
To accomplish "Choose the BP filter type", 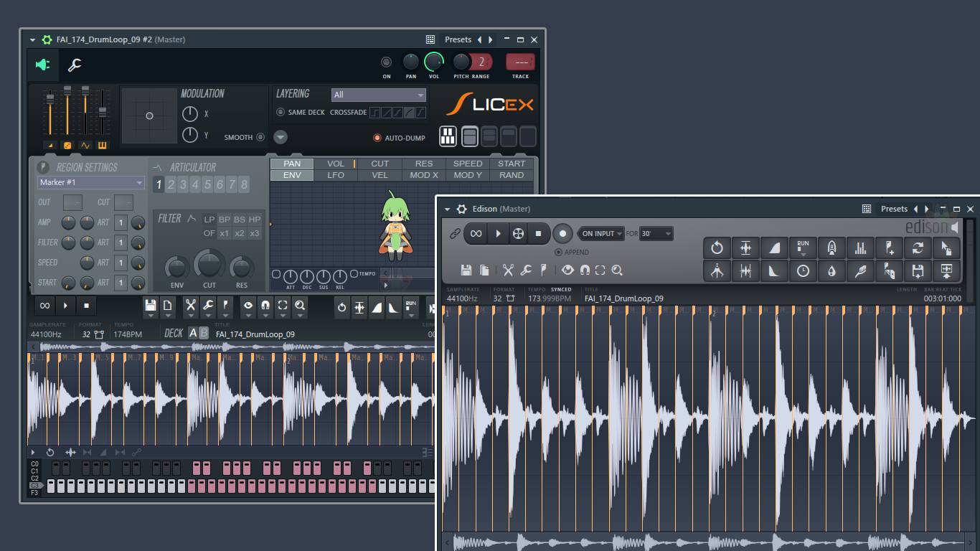I will pos(225,220).
